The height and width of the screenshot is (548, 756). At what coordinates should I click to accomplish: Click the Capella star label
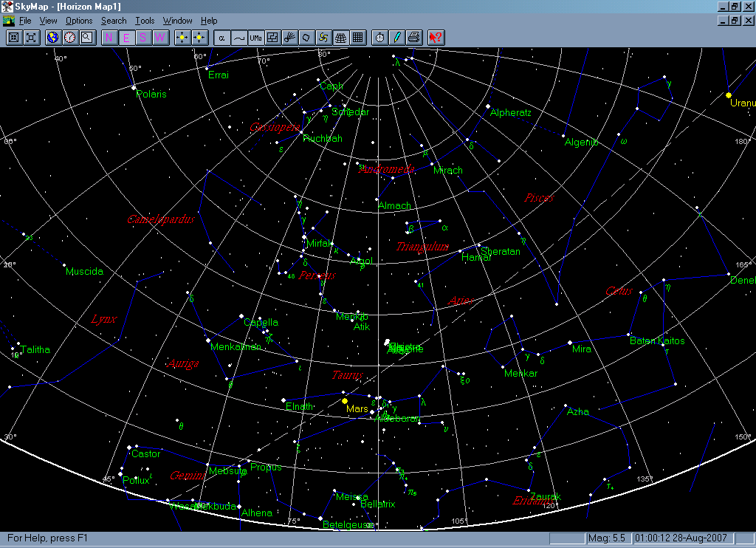pos(261,322)
